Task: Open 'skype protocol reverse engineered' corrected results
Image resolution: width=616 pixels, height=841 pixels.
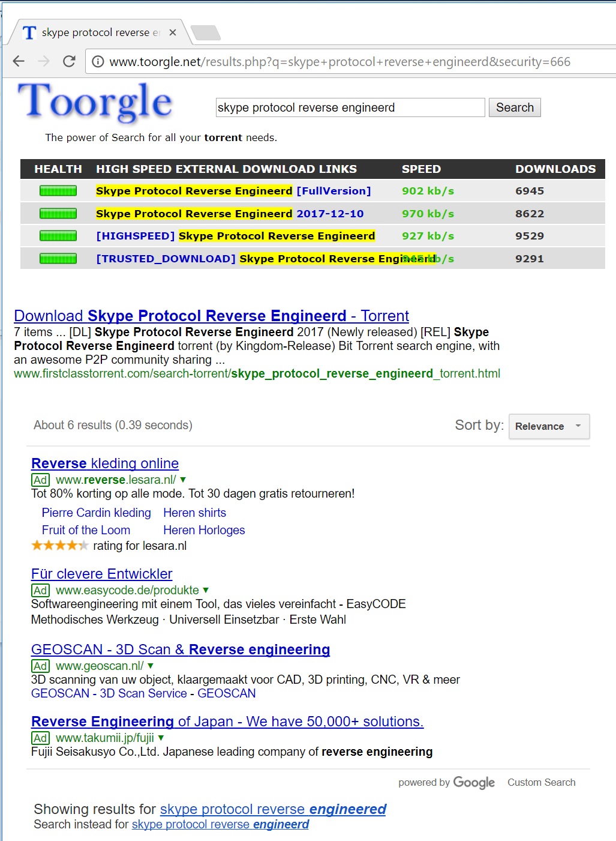Action: click(273, 809)
